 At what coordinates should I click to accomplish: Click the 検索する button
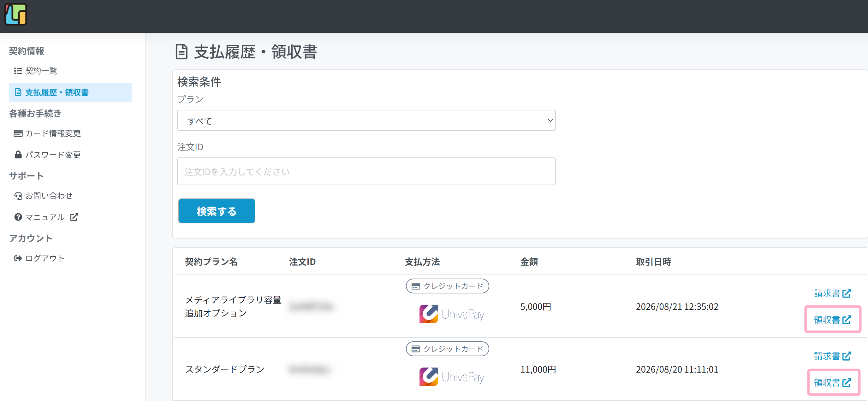click(x=216, y=211)
